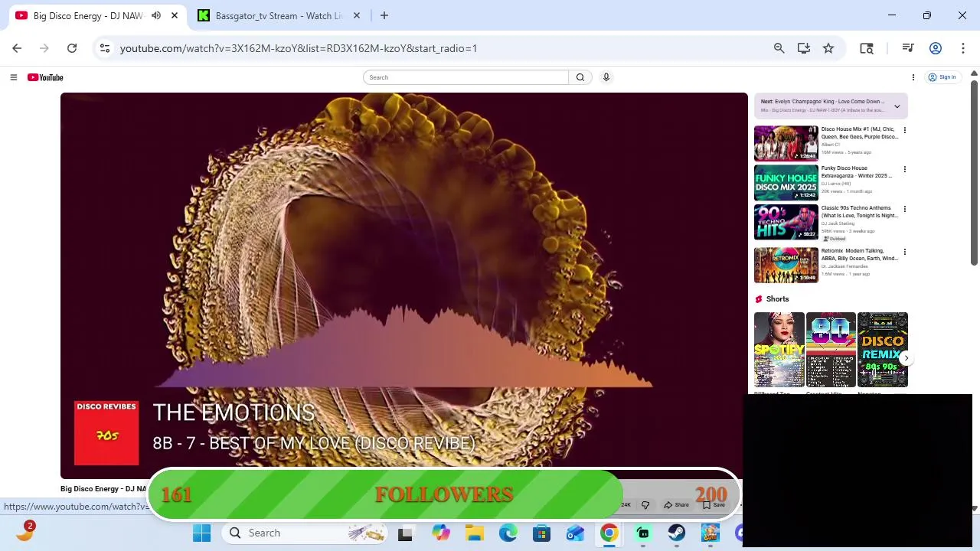The width and height of the screenshot is (980, 551).
Task: View site information icon in address bar
Action: [x=105, y=48]
